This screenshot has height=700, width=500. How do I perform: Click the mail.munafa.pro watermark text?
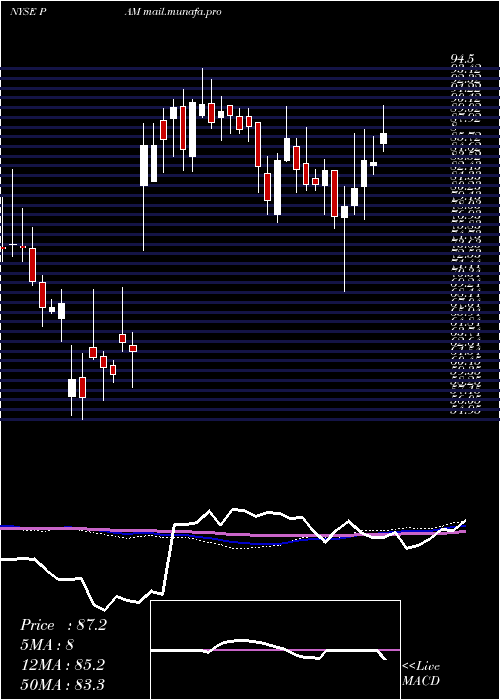(x=182, y=12)
